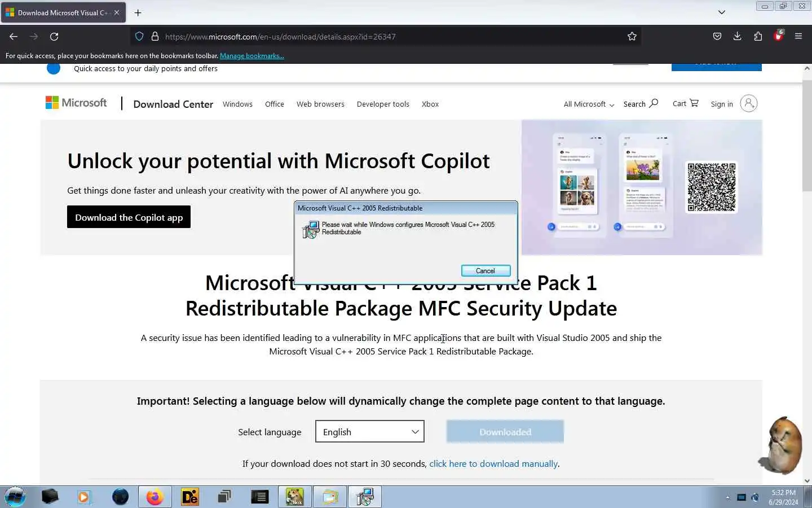The height and width of the screenshot is (508, 812).
Task: Open a new browser tab
Action: [x=138, y=12]
